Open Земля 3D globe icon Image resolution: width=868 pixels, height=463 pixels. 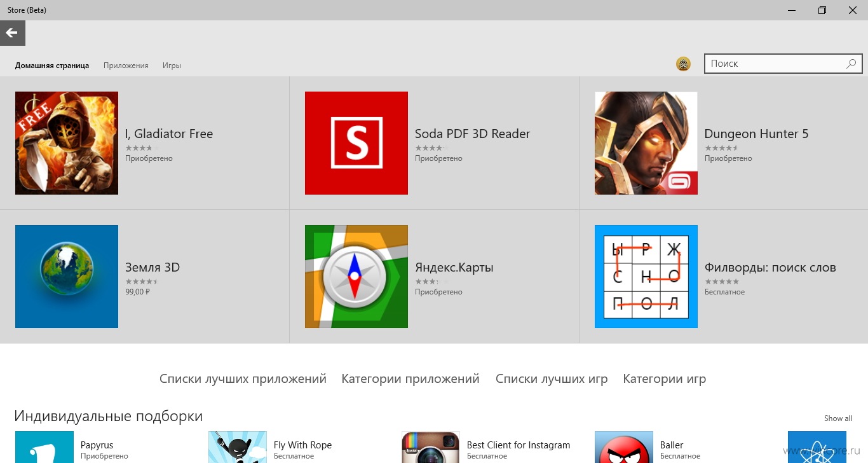tap(67, 277)
